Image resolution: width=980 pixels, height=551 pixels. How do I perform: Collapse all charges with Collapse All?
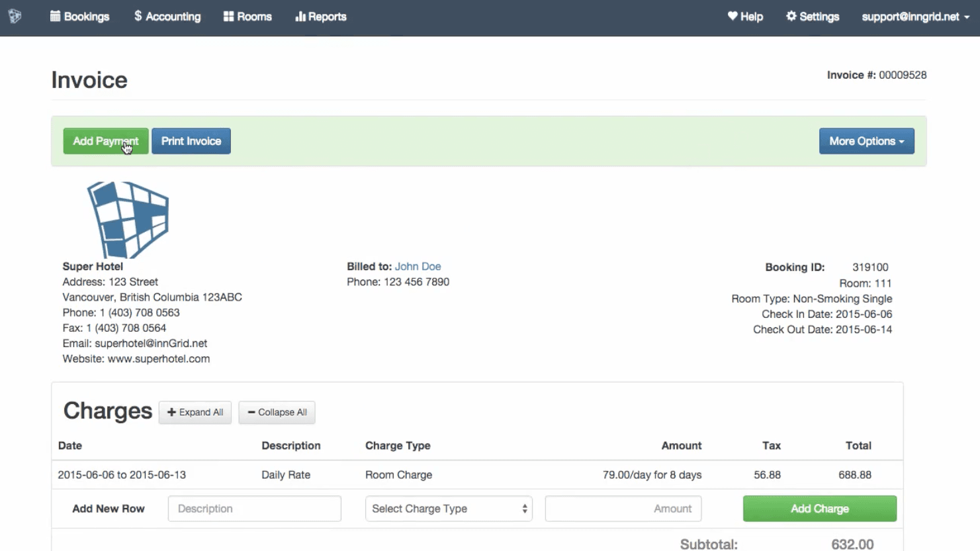[277, 412]
